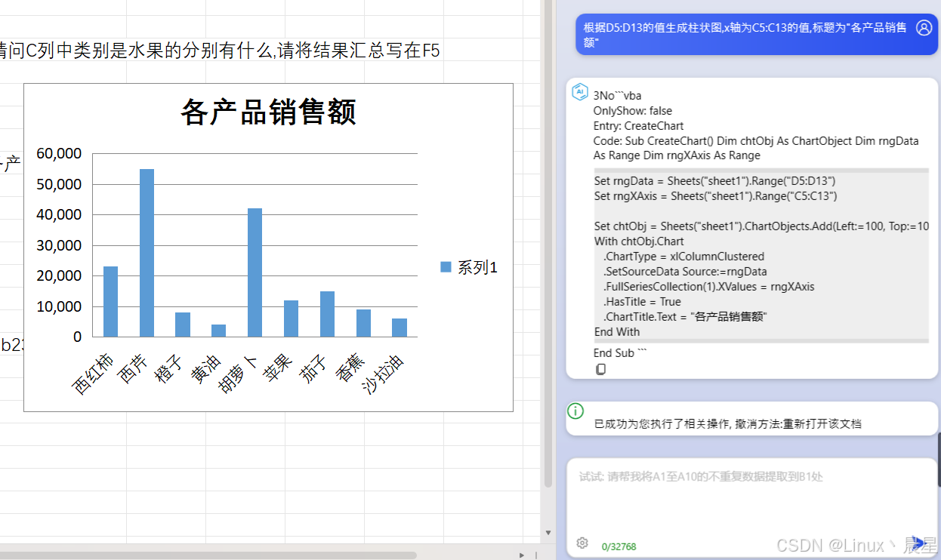This screenshot has width=941, height=560.
Task: Click the spreadsheet horizontal scrollbar thumb
Action: tap(208, 555)
